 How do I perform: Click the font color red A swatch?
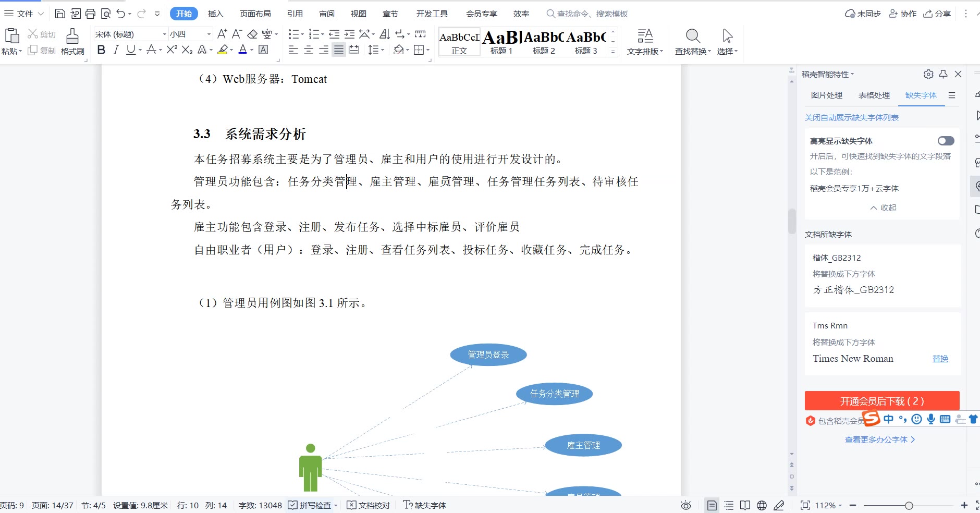tap(242, 50)
